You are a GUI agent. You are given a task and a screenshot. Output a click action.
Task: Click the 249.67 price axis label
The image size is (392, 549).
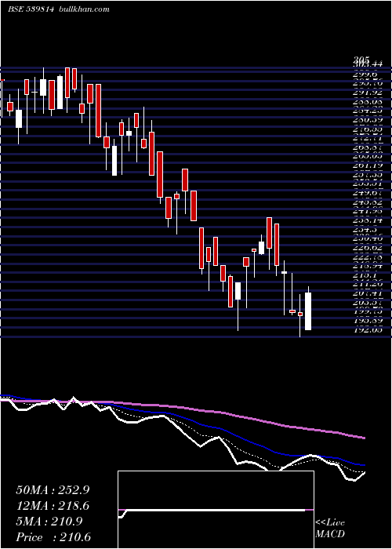(x=368, y=193)
